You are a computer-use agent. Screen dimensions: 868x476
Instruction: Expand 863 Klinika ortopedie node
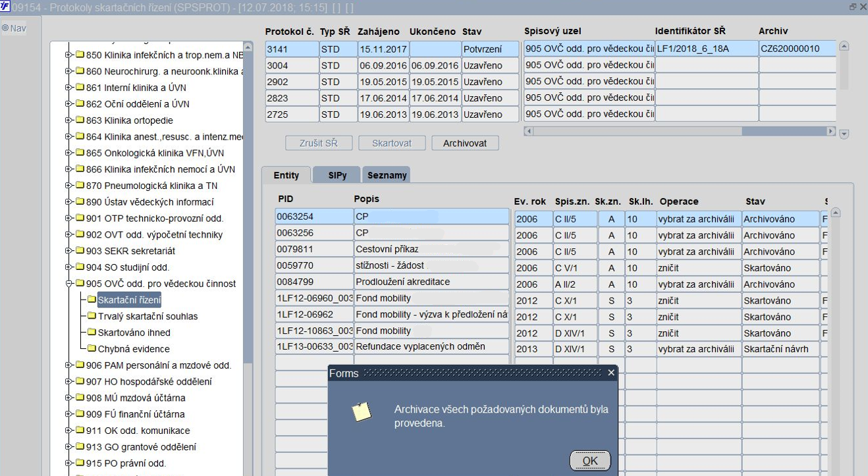click(68, 120)
